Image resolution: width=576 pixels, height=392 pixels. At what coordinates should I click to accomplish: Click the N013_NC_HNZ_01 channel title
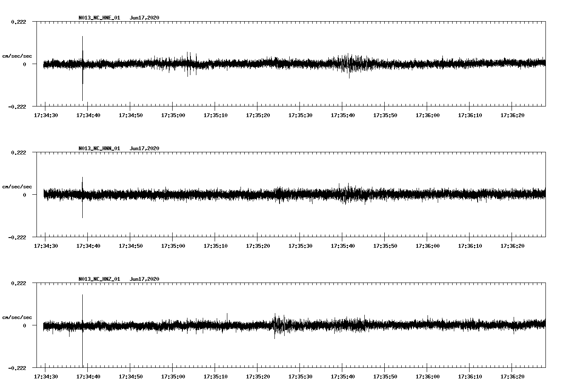(x=99, y=279)
